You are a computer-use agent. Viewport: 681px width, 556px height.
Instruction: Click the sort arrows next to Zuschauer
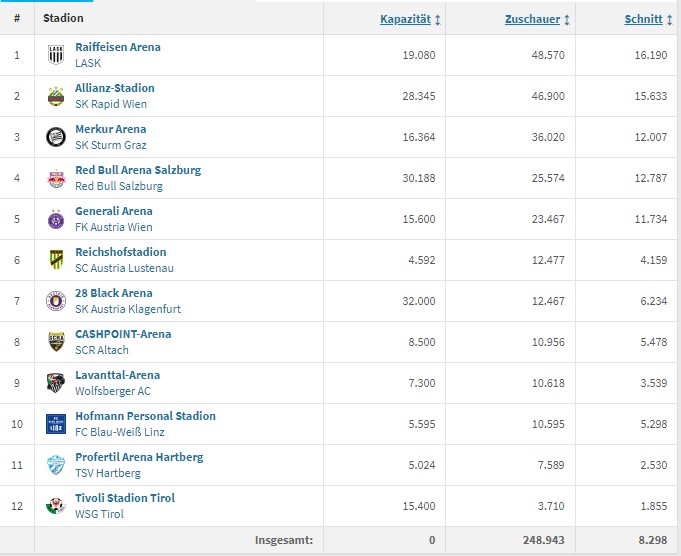point(567,20)
